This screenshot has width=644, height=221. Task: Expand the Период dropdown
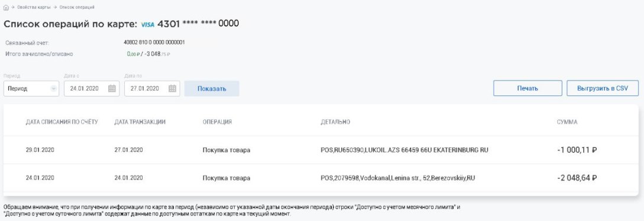(x=31, y=88)
